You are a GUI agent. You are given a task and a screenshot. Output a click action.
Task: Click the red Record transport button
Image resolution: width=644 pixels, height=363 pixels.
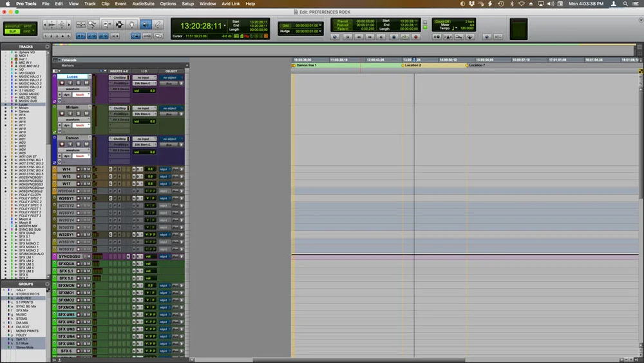click(x=416, y=37)
